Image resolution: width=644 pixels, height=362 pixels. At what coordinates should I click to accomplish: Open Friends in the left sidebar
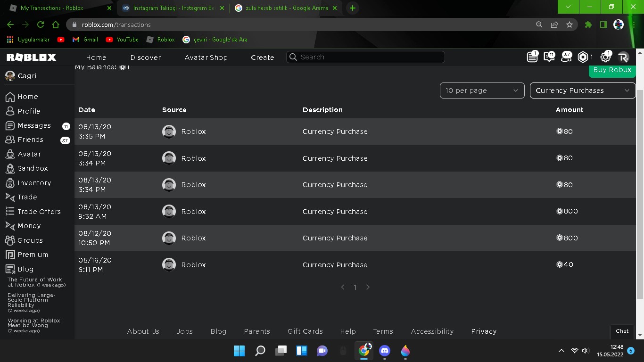tap(24, 140)
